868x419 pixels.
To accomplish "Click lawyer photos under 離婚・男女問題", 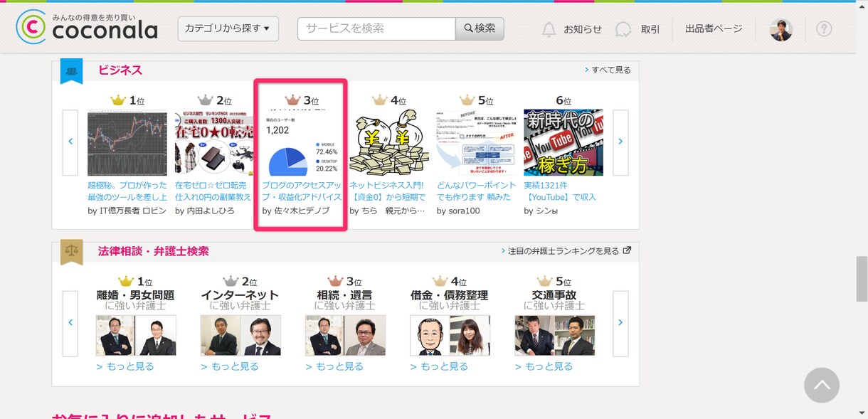I will pos(136,335).
